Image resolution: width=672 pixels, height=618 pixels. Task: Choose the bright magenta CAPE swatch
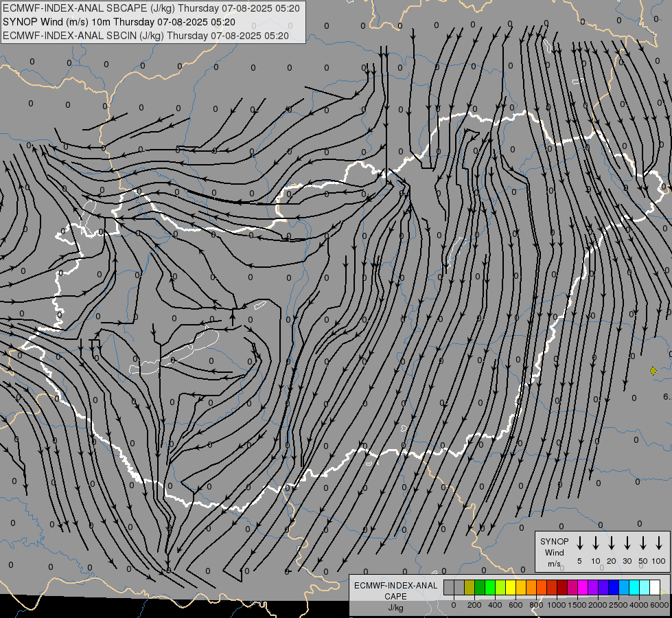coord(583,587)
